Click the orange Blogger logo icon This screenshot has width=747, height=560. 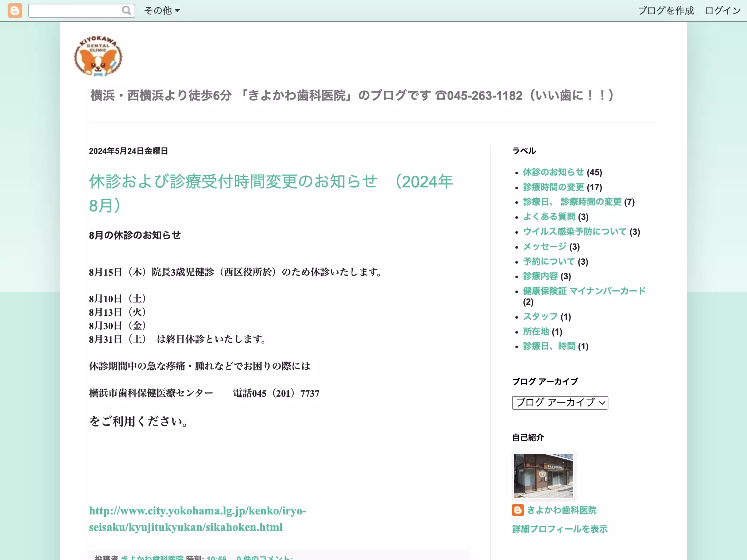coord(15,11)
